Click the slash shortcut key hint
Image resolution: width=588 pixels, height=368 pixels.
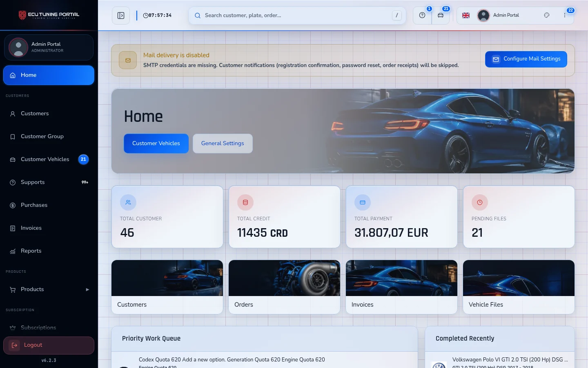(396, 16)
